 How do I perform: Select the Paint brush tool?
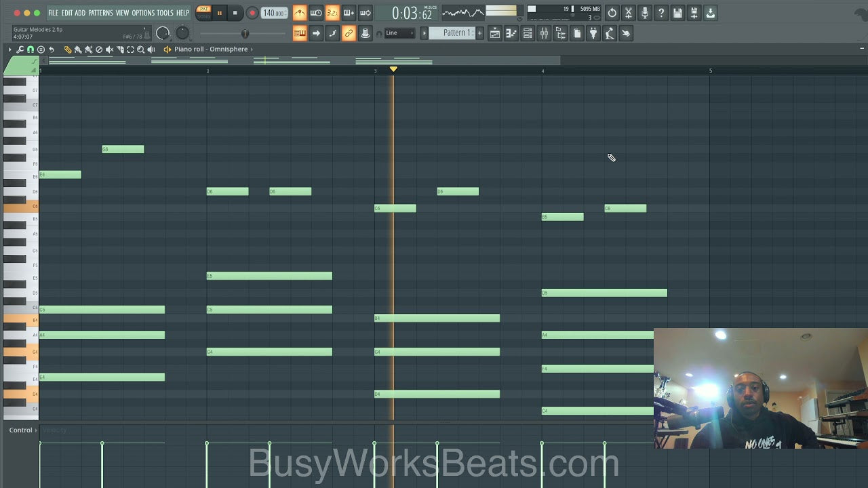(x=78, y=49)
